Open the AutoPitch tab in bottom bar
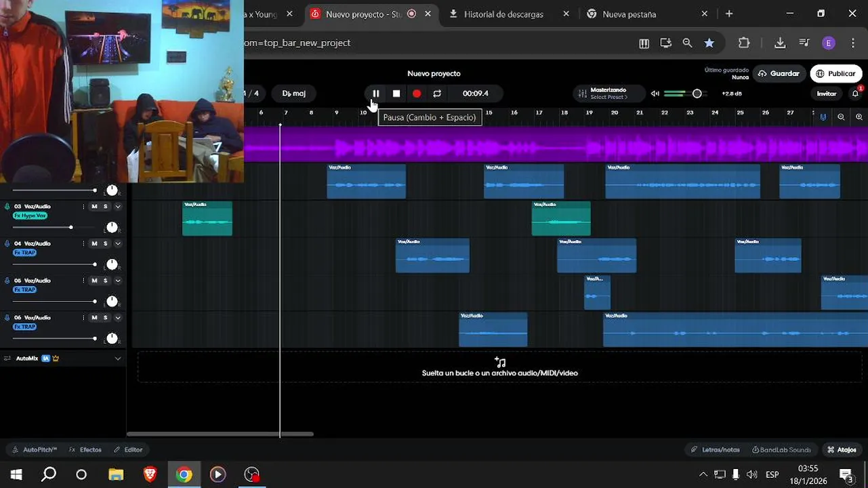868x488 pixels. pyautogui.click(x=35, y=449)
